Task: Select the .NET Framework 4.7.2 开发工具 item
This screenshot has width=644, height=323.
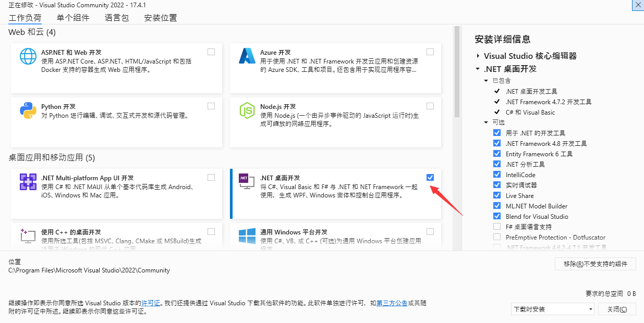Action: tap(549, 102)
